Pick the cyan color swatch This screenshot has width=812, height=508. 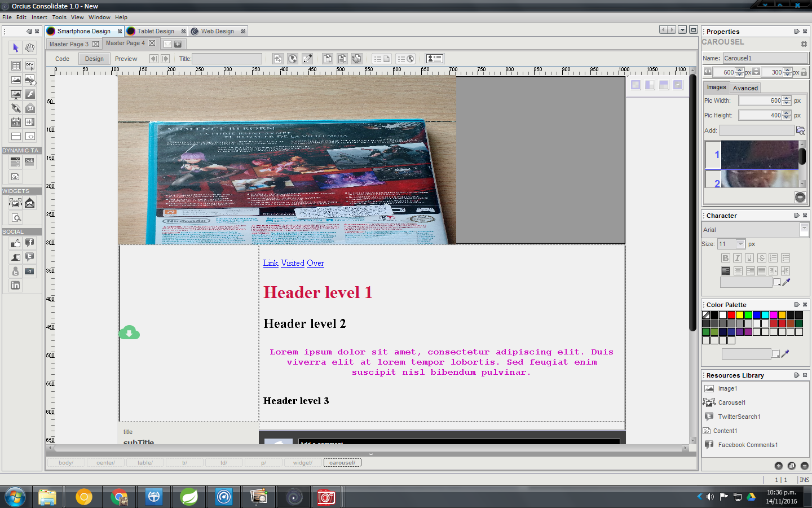(x=765, y=315)
